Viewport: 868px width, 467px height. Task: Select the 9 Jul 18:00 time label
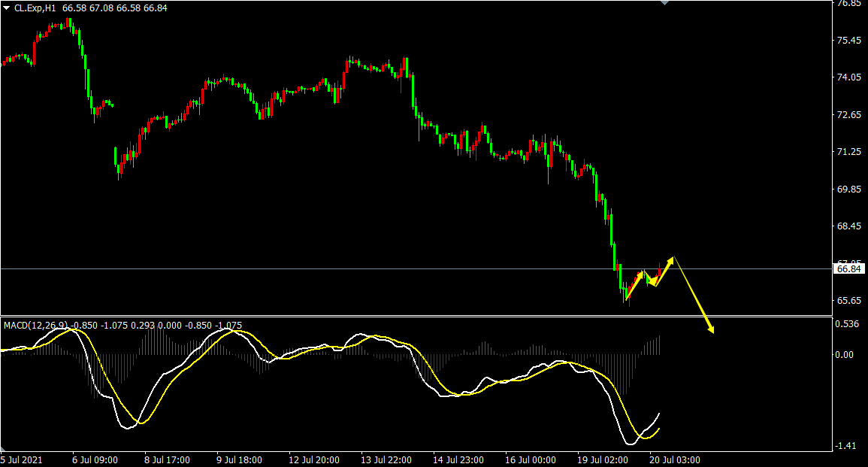pos(239,459)
